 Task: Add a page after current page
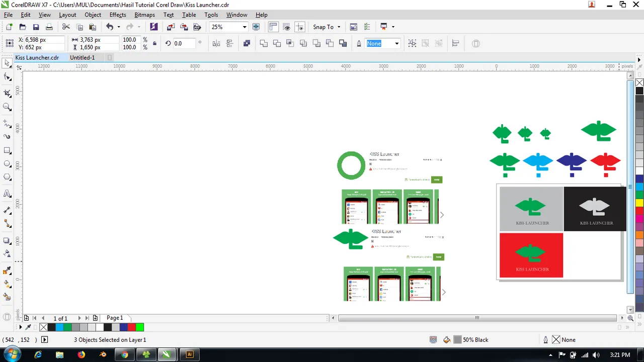95,318
